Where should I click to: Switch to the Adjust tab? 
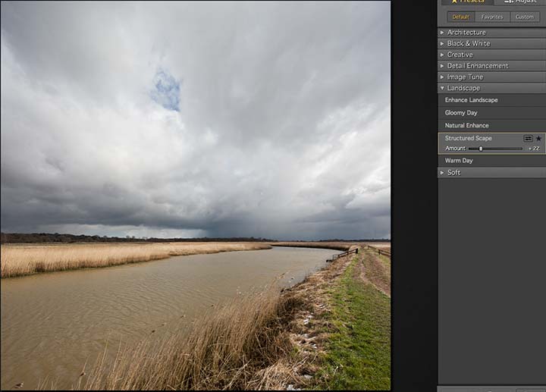[520, 2]
